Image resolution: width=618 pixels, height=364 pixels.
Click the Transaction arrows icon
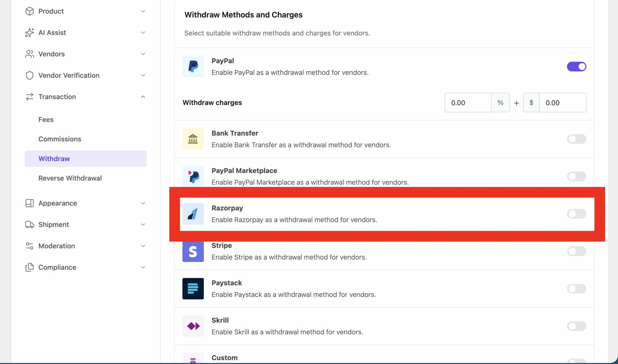pos(29,97)
